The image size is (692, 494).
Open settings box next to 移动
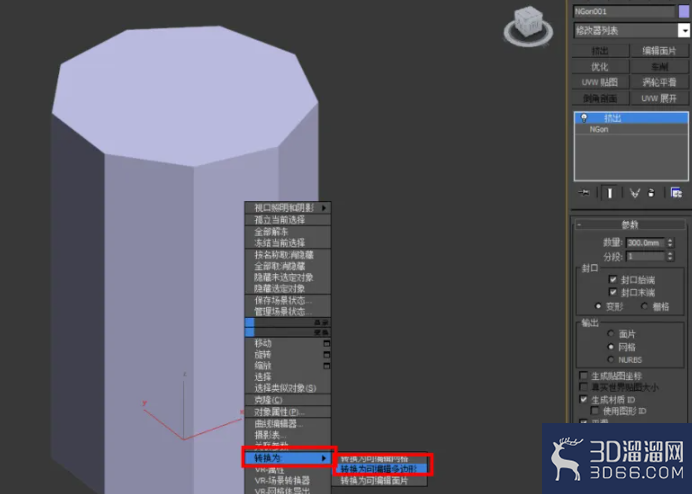click(x=327, y=343)
